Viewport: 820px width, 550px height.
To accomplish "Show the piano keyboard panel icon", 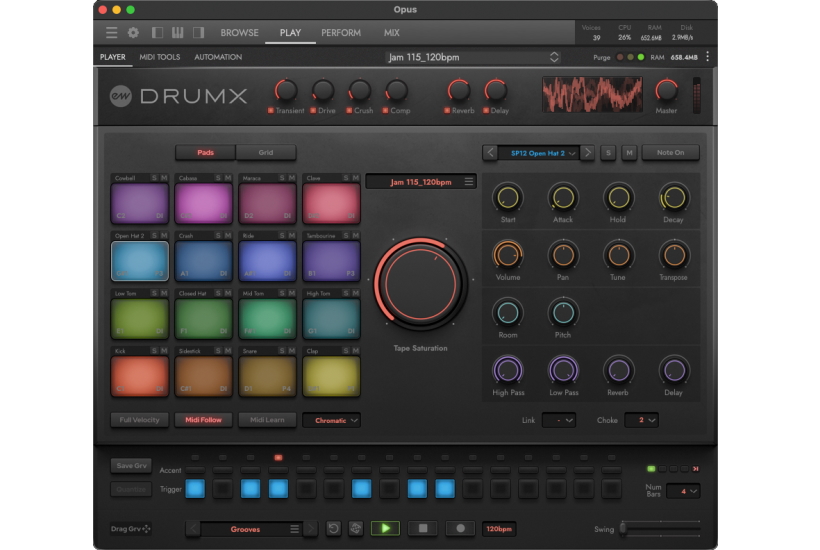I will click(x=177, y=32).
